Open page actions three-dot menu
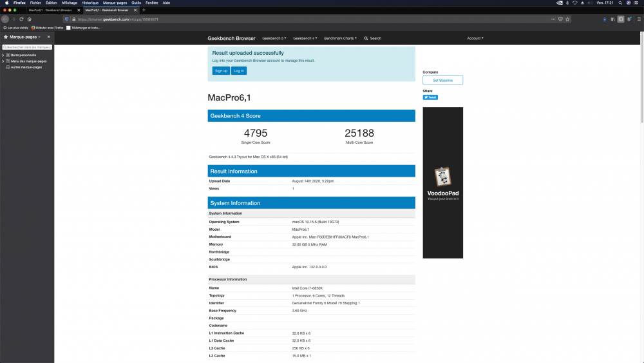 click(553, 19)
